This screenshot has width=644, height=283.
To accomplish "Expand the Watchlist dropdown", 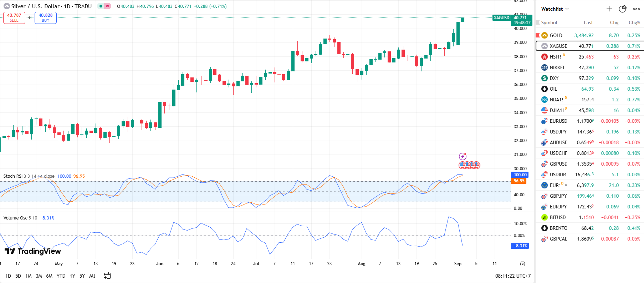I will coord(555,9).
